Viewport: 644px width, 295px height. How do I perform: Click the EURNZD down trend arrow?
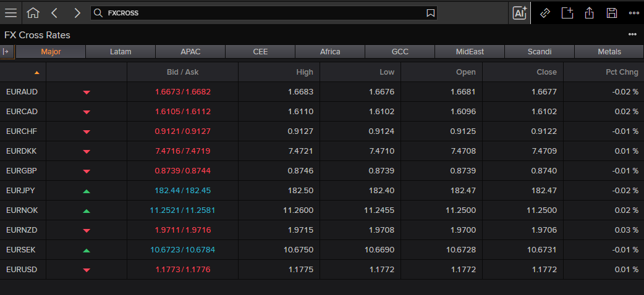point(87,231)
